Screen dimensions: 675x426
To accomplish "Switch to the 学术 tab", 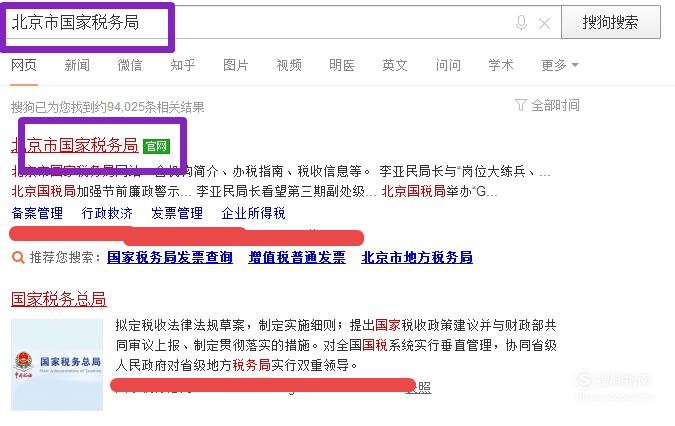I will pos(501,65).
